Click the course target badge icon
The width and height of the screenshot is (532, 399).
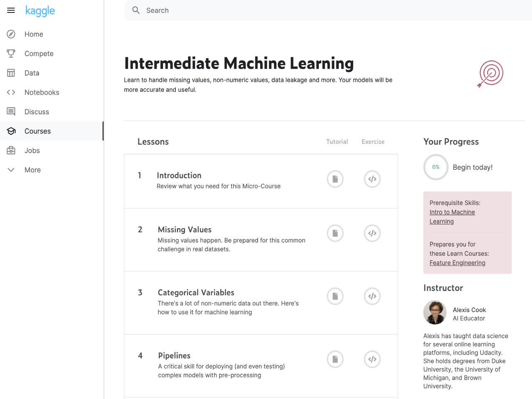coord(490,74)
